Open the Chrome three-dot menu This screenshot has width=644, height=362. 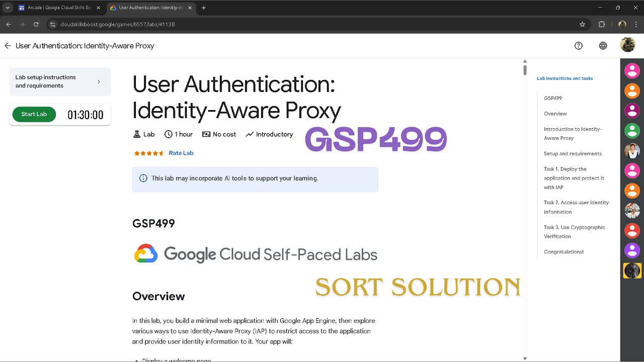pyautogui.click(x=636, y=24)
